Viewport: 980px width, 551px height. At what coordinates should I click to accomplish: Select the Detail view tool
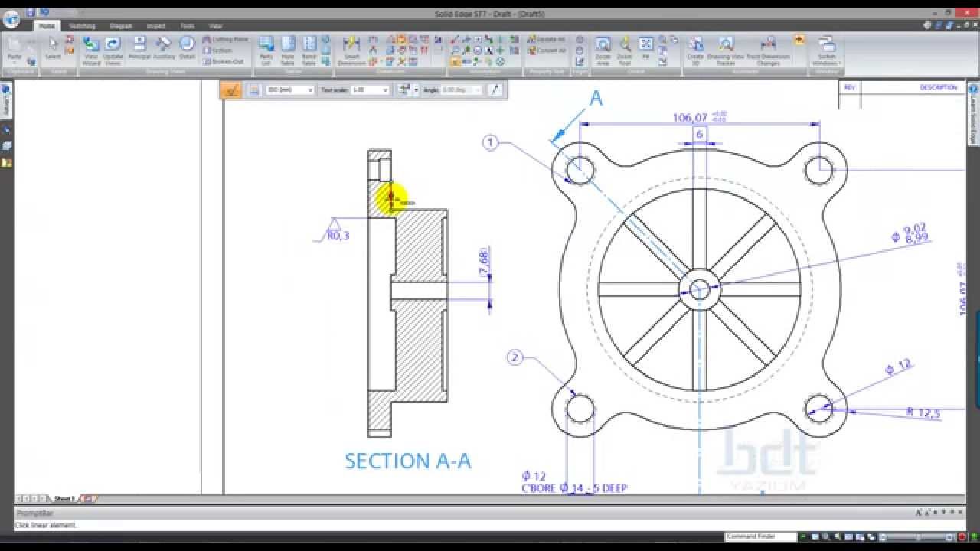(x=188, y=49)
